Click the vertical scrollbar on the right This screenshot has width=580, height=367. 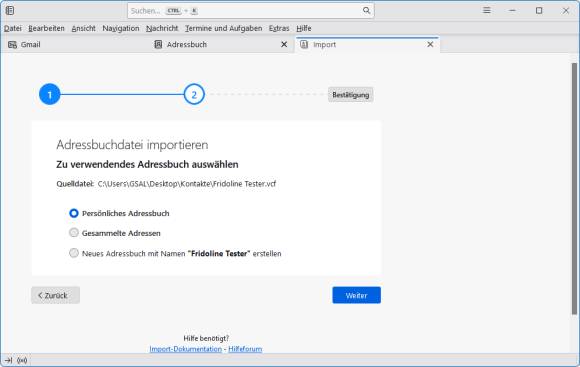[574, 189]
